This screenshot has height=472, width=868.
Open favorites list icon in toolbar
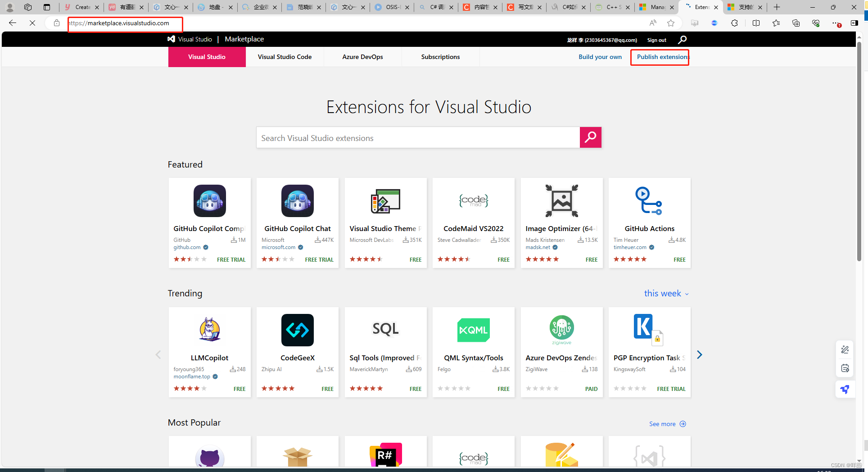[776, 23]
